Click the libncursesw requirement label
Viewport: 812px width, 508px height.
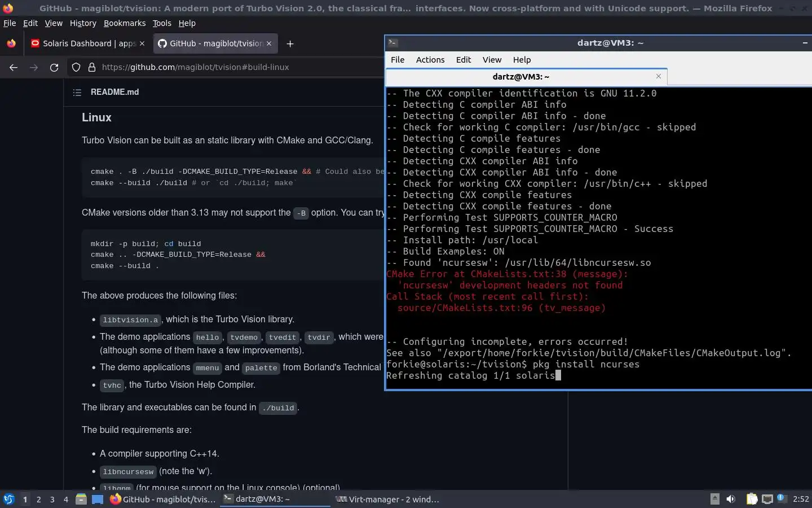[x=128, y=472]
